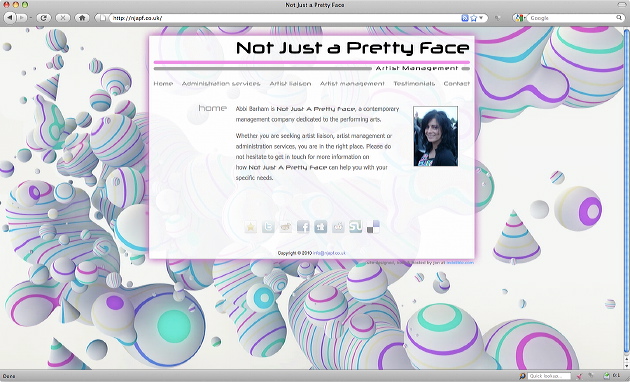Share on Delicious squares icon
This screenshot has height=382, width=630.
pos(373,227)
